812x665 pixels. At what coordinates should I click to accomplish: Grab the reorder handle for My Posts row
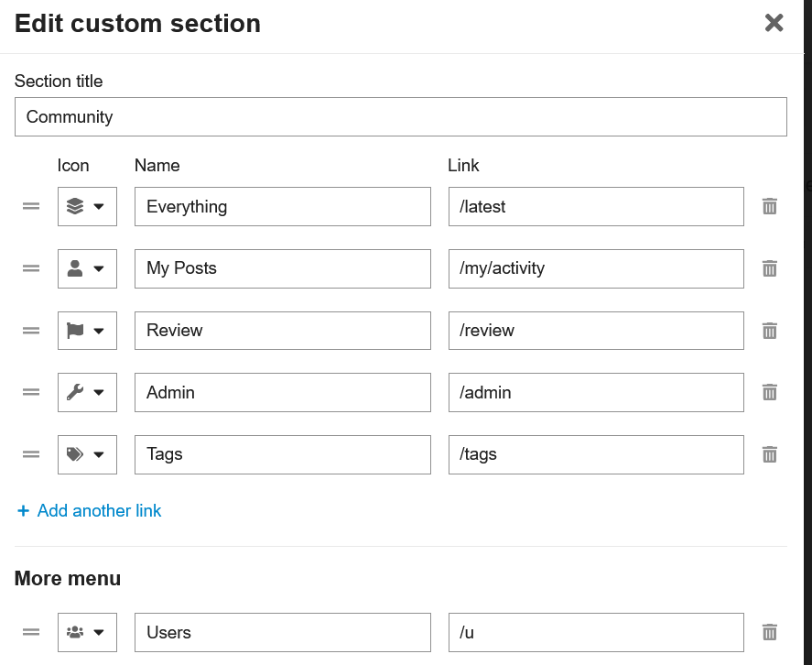pyautogui.click(x=31, y=268)
